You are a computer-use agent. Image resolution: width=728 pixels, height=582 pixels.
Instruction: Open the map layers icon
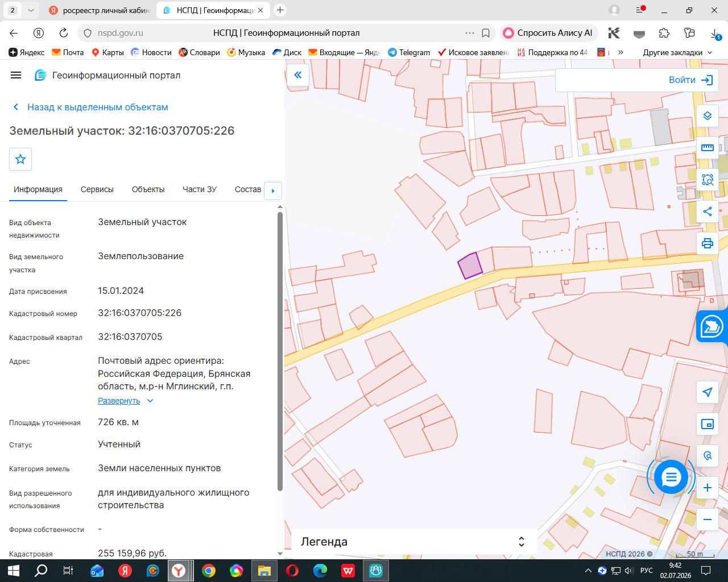[707, 116]
